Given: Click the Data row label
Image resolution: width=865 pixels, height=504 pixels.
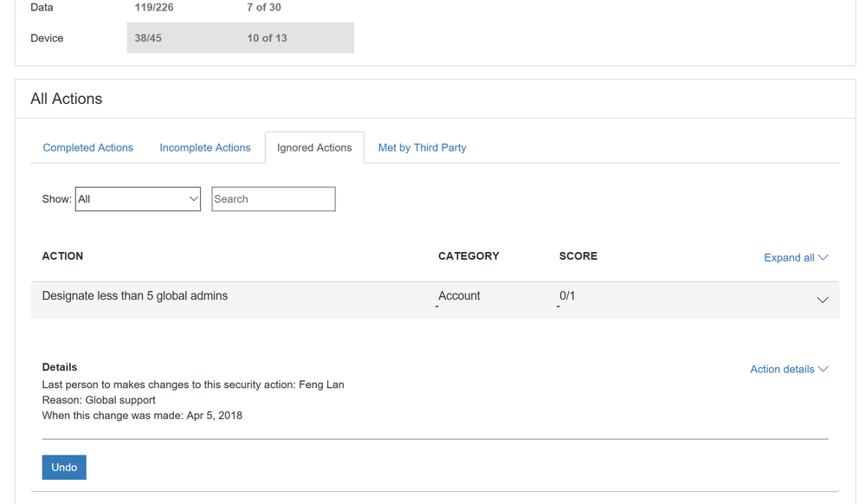Looking at the screenshot, I should [x=42, y=7].
